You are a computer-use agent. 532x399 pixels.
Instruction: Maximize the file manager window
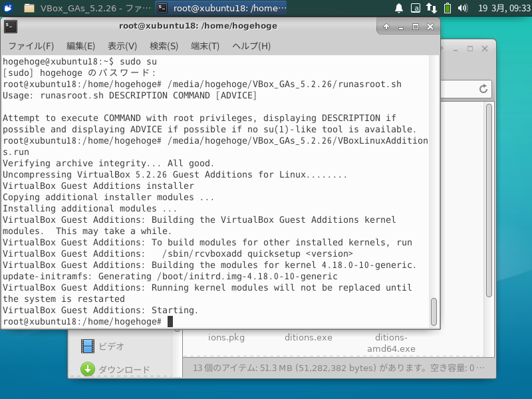pos(470,49)
